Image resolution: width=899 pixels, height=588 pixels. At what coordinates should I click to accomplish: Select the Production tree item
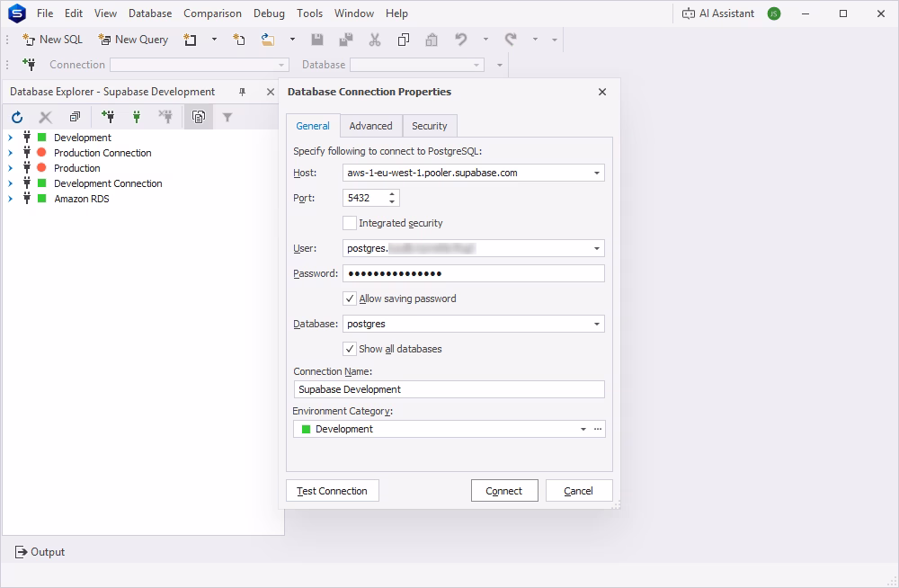click(76, 168)
